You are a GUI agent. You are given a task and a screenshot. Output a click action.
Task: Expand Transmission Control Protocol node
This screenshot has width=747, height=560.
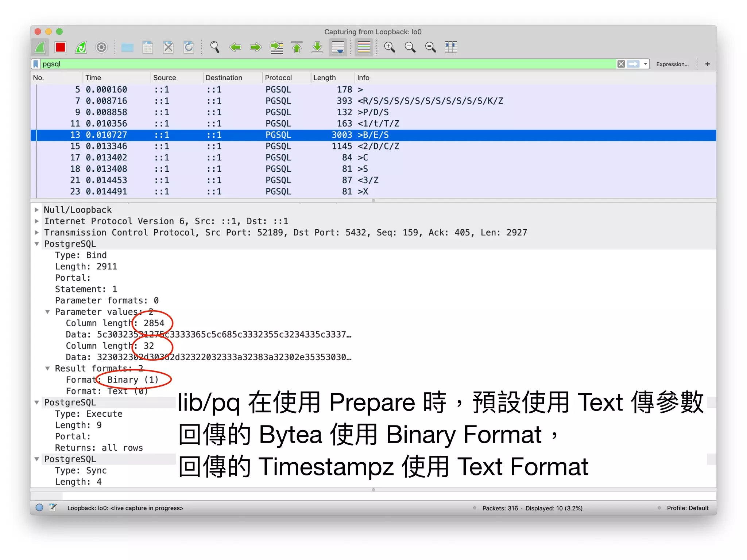point(37,233)
